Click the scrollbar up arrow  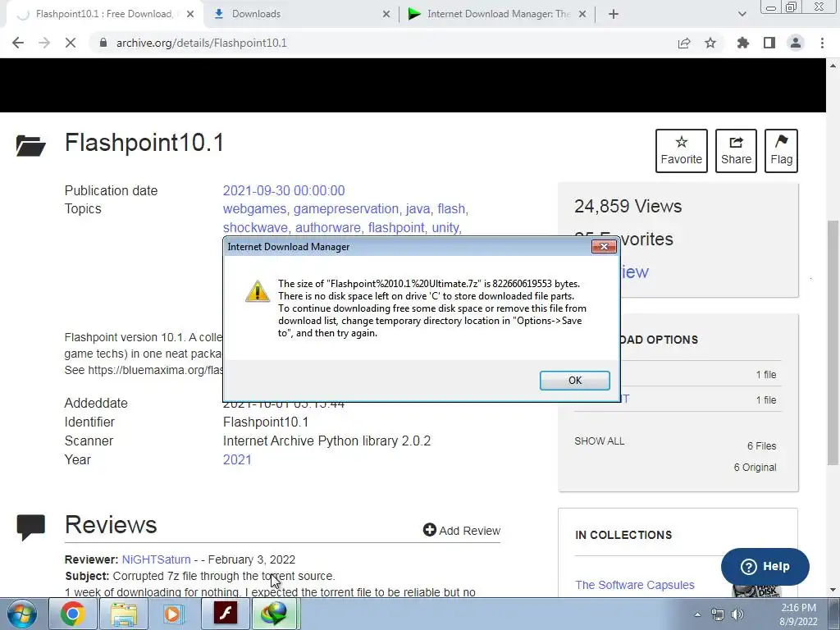click(x=833, y=66)
